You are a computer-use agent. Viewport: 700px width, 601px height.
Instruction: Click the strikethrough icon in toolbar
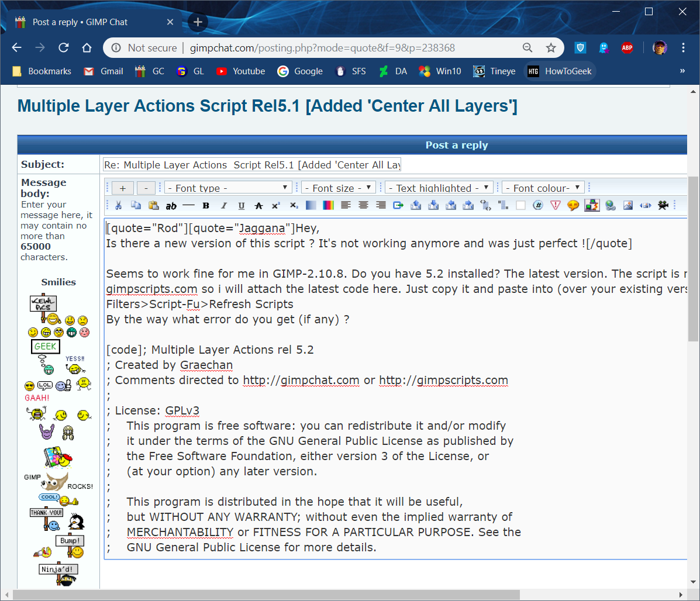[258, 205]
